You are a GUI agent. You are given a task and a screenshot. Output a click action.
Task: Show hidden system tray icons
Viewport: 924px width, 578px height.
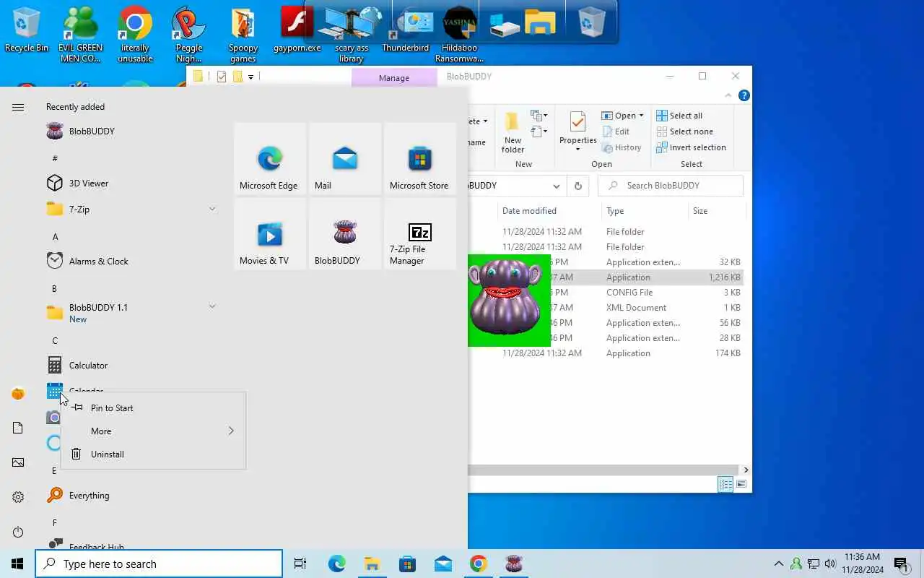[x=779, y=564]
